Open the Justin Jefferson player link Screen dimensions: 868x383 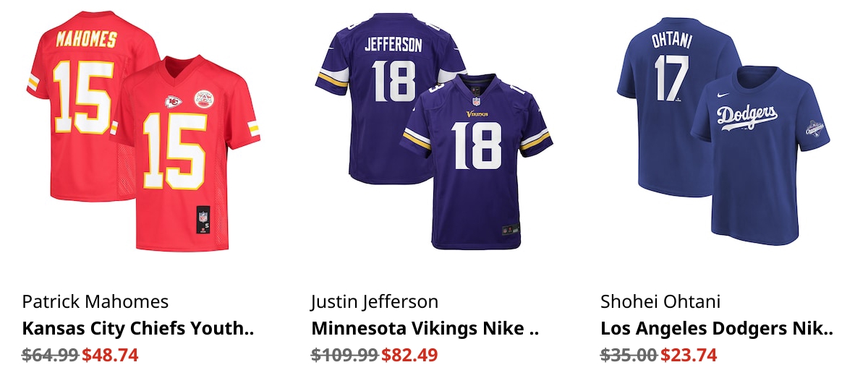(x=375, y=301)
